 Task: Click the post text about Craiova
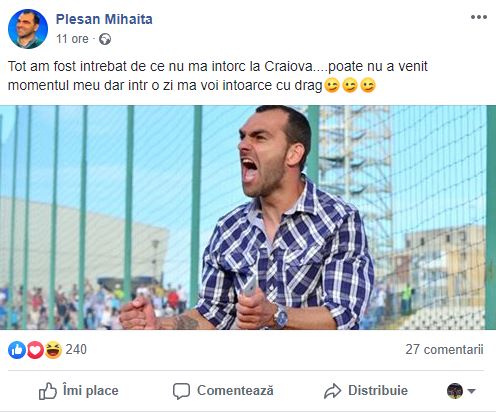coord(217,76)
